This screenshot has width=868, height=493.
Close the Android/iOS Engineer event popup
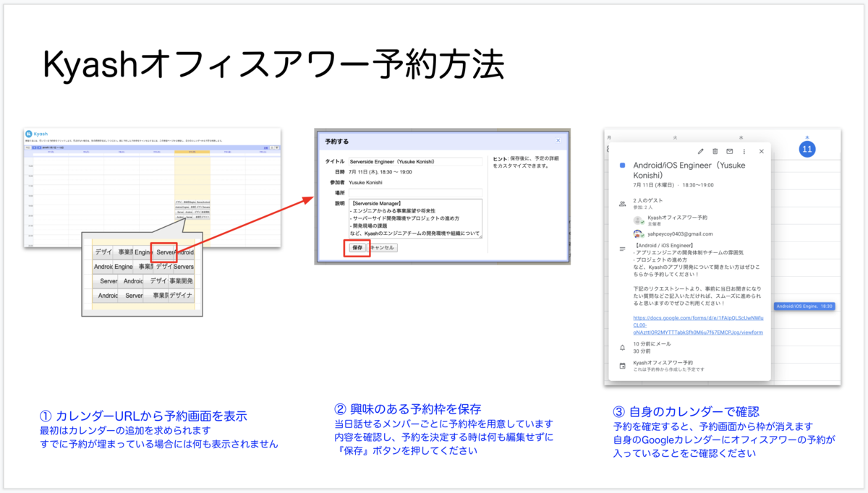pyautogui.click(x=761, y=151)
